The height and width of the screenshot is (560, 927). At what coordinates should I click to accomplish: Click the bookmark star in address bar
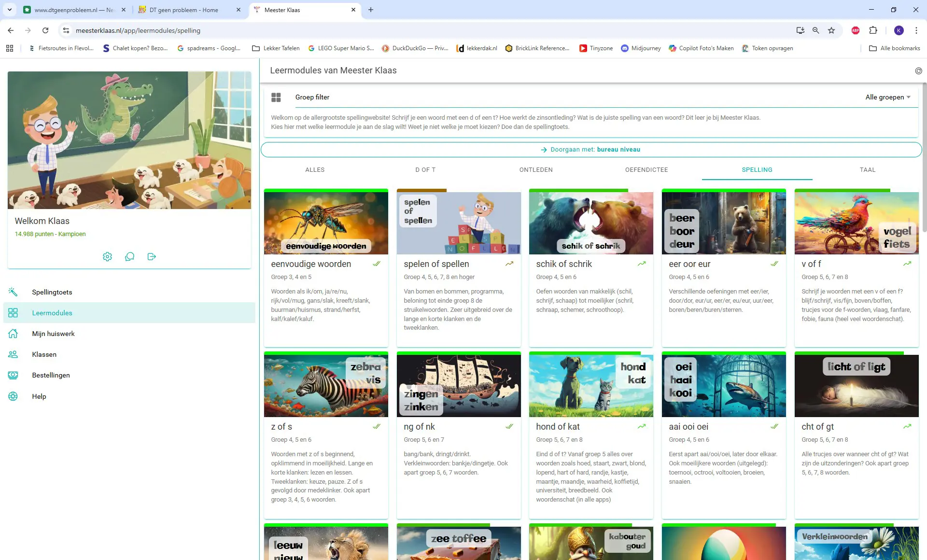click(831, 30)
